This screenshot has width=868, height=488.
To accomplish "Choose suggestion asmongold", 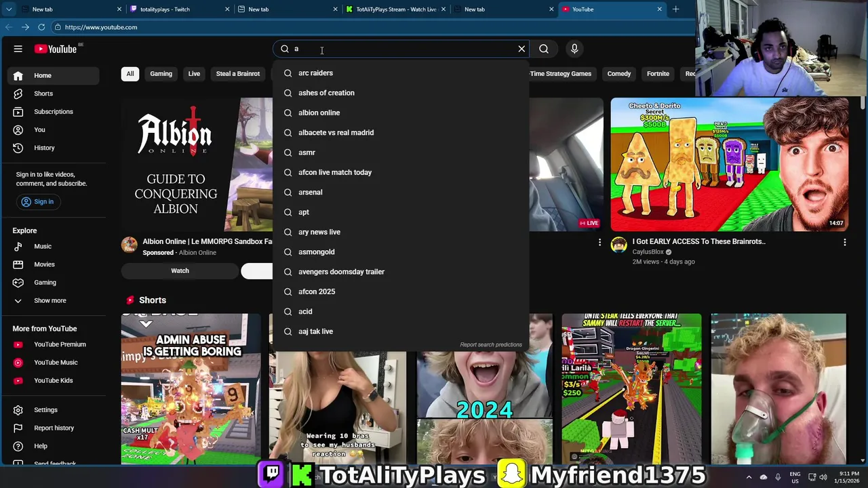I will click(x=400, y=252).
